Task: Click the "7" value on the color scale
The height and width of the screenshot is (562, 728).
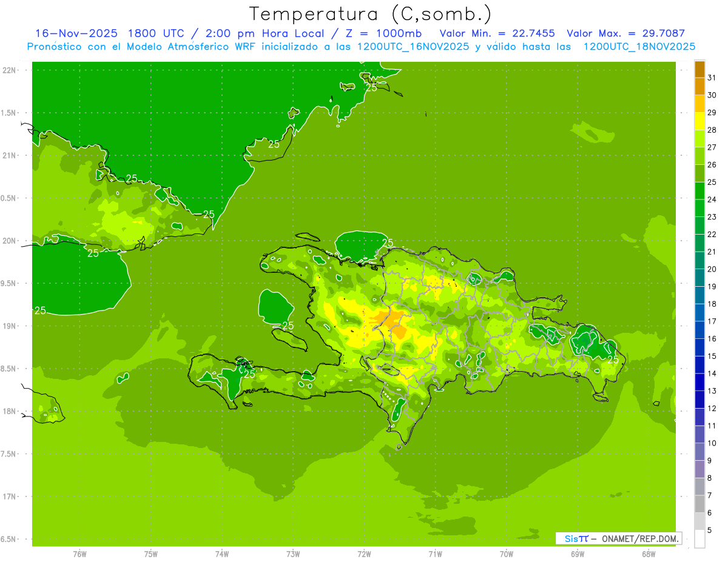Action: 710,495
